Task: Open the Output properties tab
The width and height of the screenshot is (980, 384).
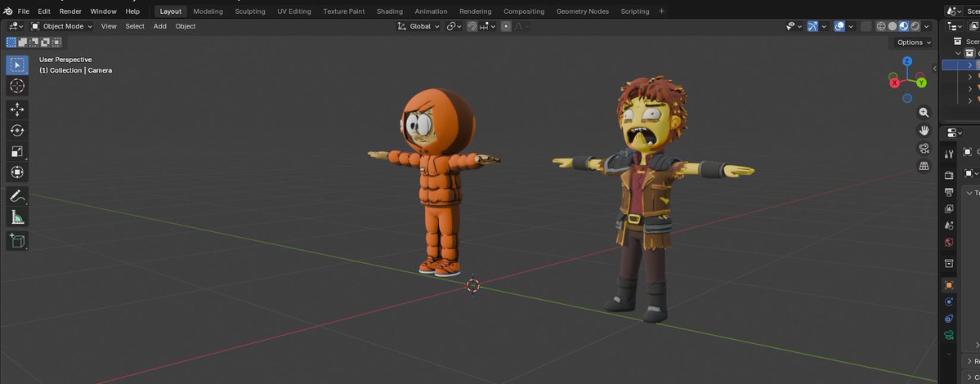Action: pyautogui.click(x=949, y=192)
